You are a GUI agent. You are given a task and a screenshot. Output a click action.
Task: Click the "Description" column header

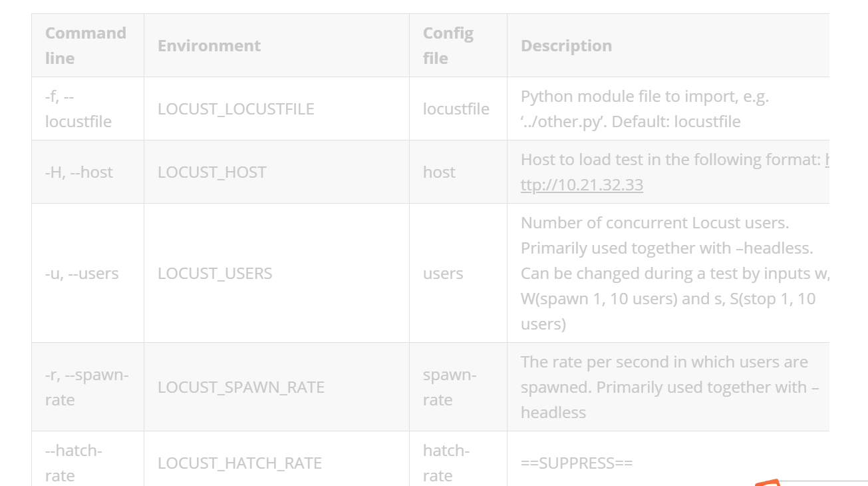click(x=566, y=45)
